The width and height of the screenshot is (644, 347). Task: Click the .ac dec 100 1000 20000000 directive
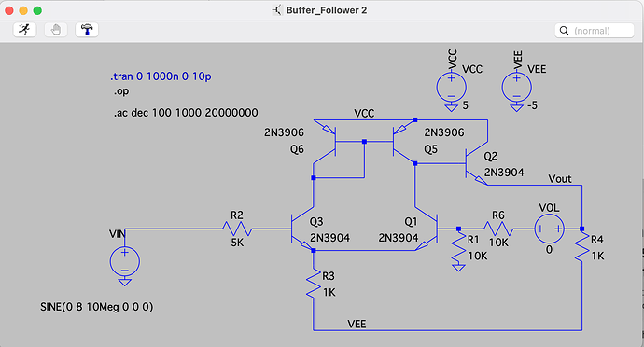coord(186,113)
